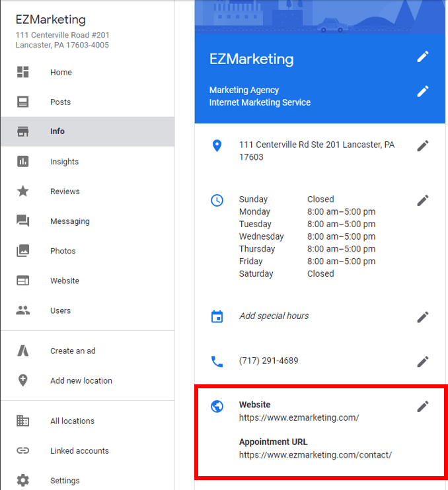Edit business hours using the pencil icon

(423, 200)
